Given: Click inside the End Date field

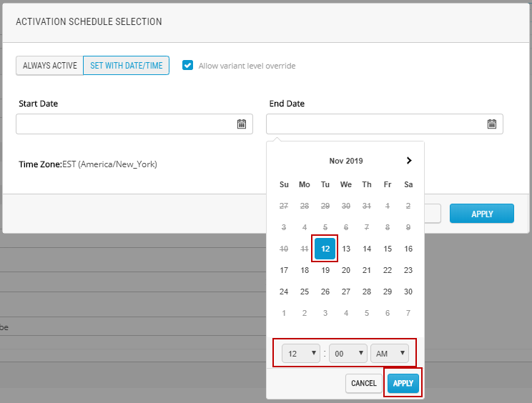Looking at the screenshot, I should (377, 124).
